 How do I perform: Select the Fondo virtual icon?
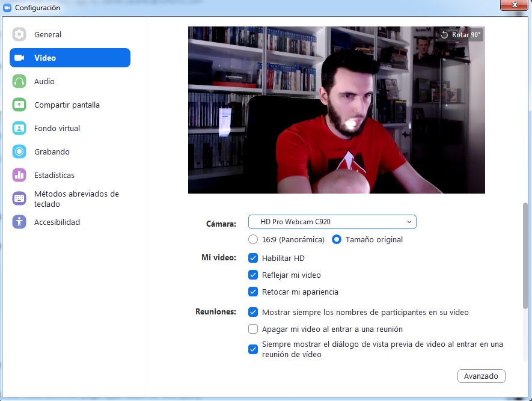point(19,128)
